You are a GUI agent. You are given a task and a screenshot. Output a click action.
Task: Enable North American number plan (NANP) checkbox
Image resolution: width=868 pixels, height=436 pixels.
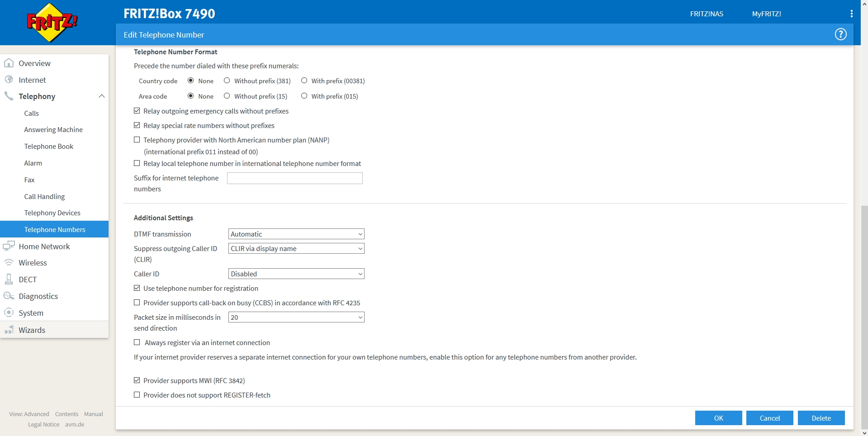[137, 140]
